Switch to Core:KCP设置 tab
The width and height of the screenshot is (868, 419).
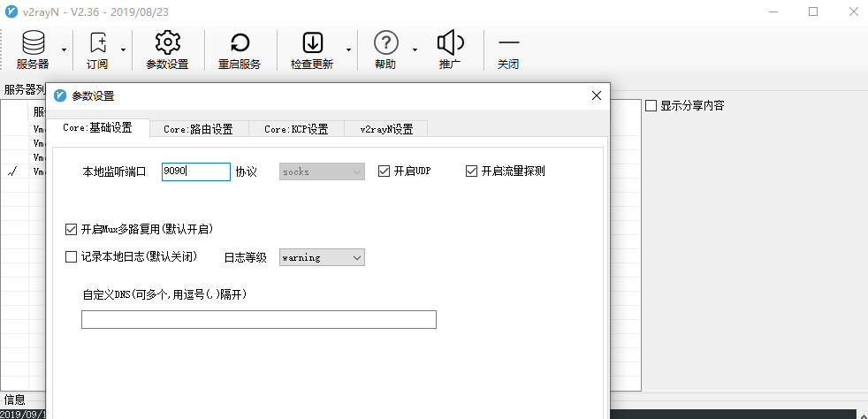click(x=296, y=129)
